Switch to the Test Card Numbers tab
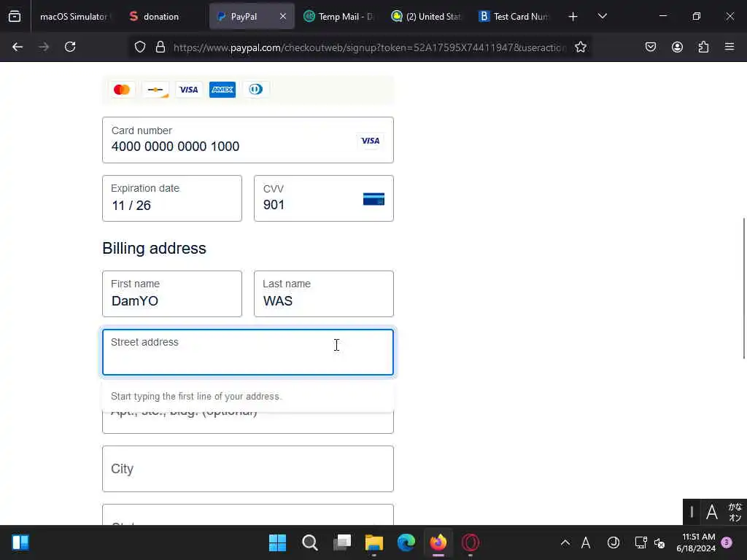 coord(514,16)
